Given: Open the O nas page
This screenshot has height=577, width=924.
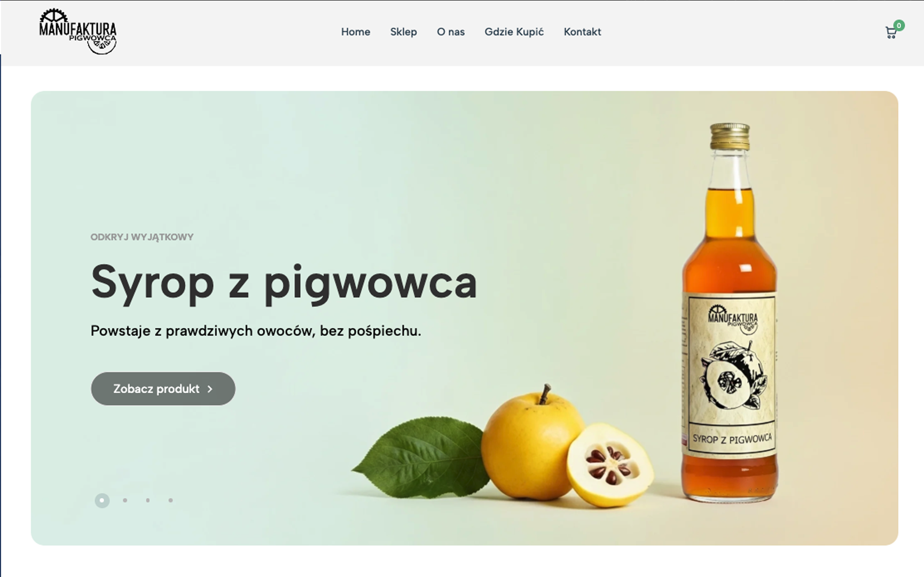Looking at the screenshot, I should 451,32.
